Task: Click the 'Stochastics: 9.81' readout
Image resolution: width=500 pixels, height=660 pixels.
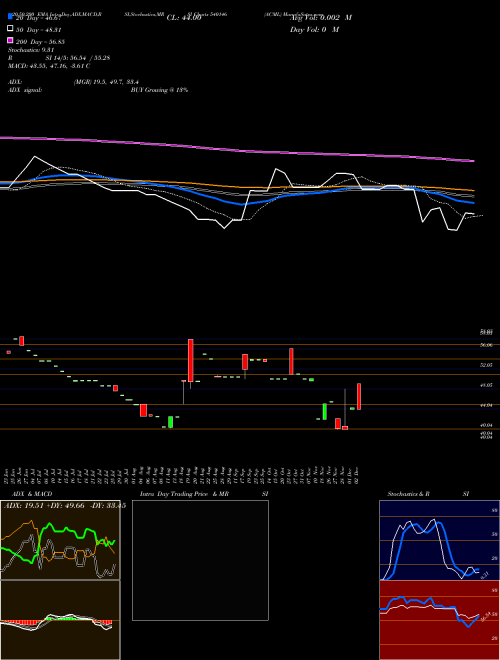Action: (x=31, y=50)
